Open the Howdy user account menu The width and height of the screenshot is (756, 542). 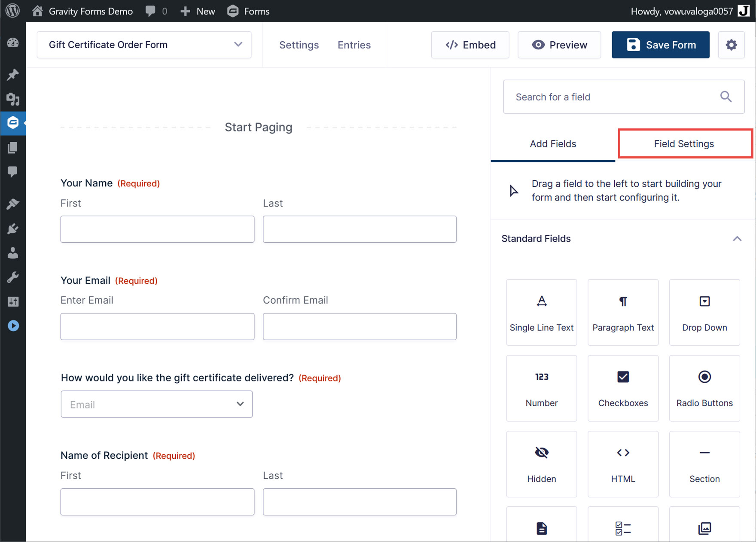point(690,11)
